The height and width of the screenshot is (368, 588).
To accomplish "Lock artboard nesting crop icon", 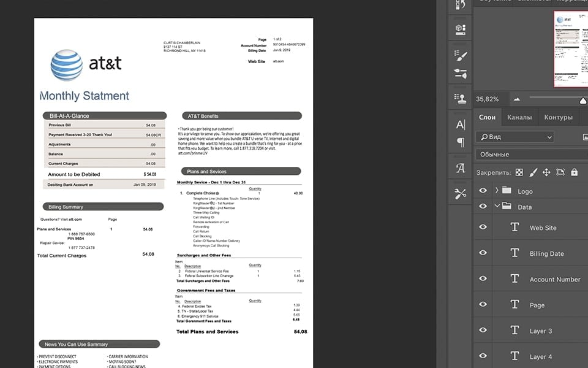I will click(x=560, y=172).
